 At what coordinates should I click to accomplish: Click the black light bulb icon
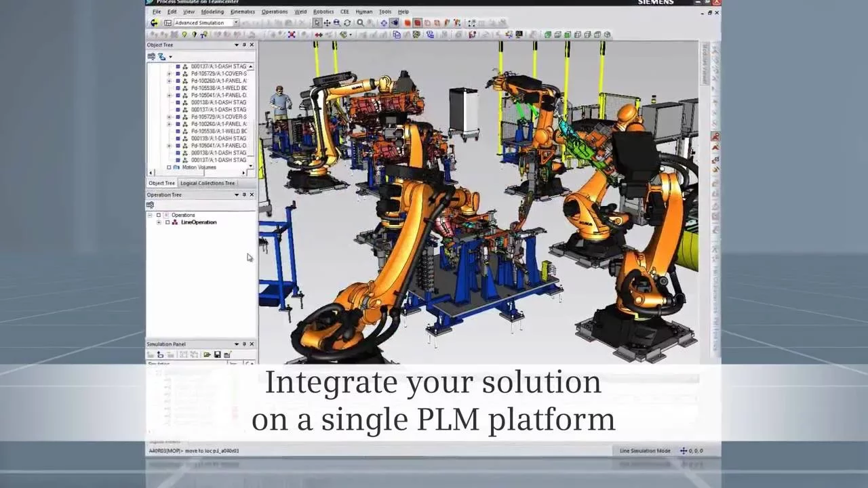pos(194,35)
